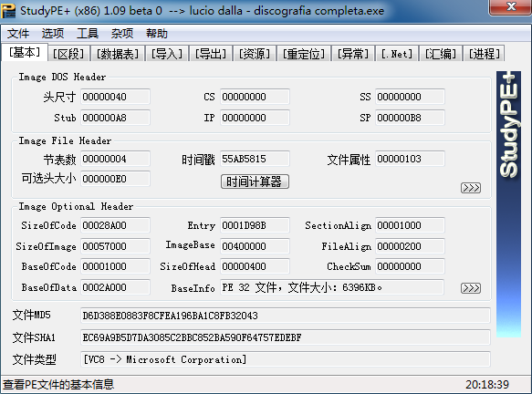
Task: Click the CheckSum field 00000000
Action: tap(410, 266)
